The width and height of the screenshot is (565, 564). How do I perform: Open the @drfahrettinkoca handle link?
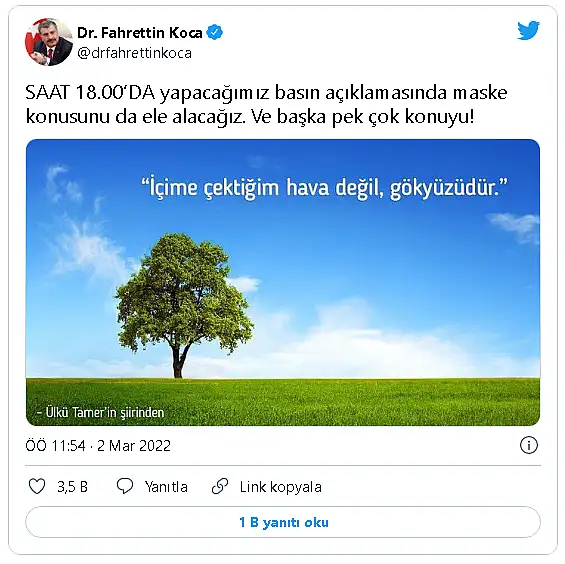tap(134, 53)
